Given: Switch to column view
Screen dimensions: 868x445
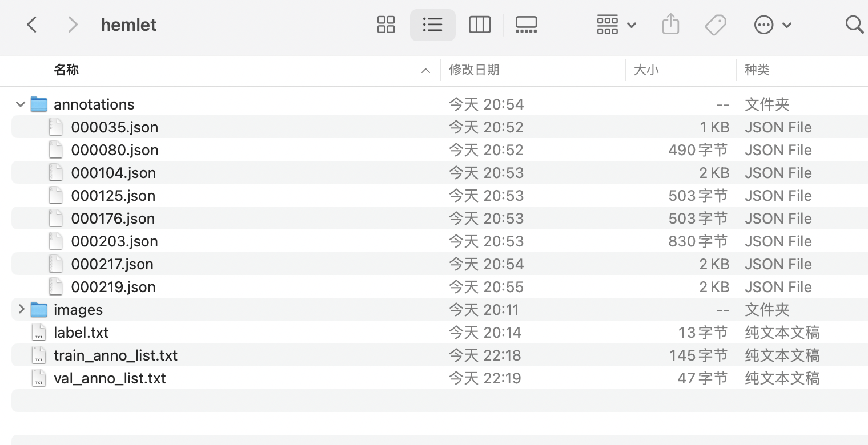Looking at the screenshot, I should coord(479,25).
